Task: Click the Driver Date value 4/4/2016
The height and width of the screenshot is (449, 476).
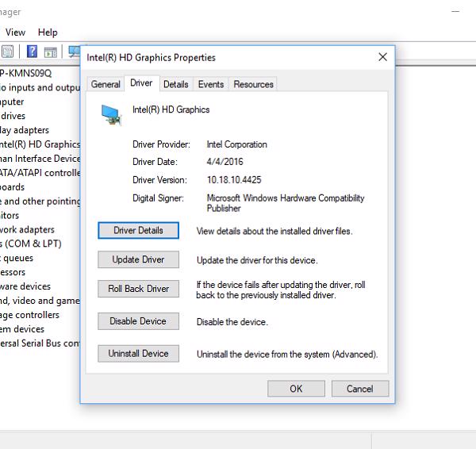Action: [x=225, y=162]
